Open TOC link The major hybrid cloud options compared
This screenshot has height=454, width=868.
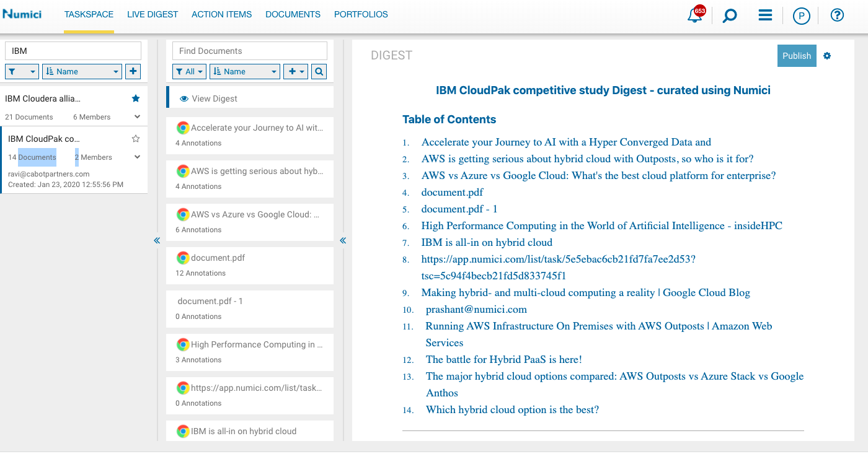point(614,384)
